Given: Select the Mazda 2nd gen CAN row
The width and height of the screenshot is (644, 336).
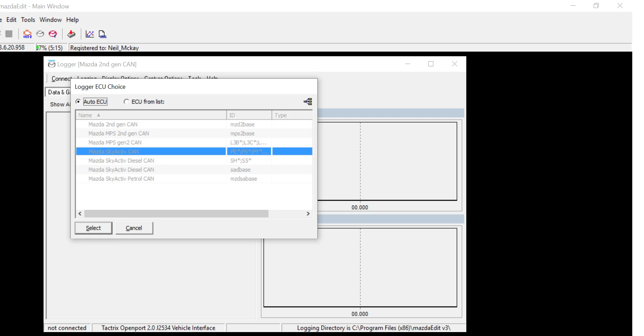Looking at the screenshot, I should [x=194, y=124].
